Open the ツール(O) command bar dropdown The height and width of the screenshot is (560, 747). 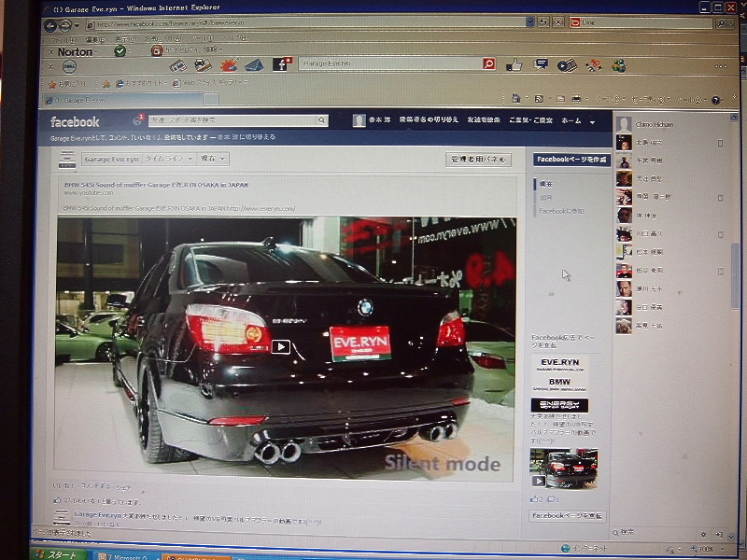(692, 100)
